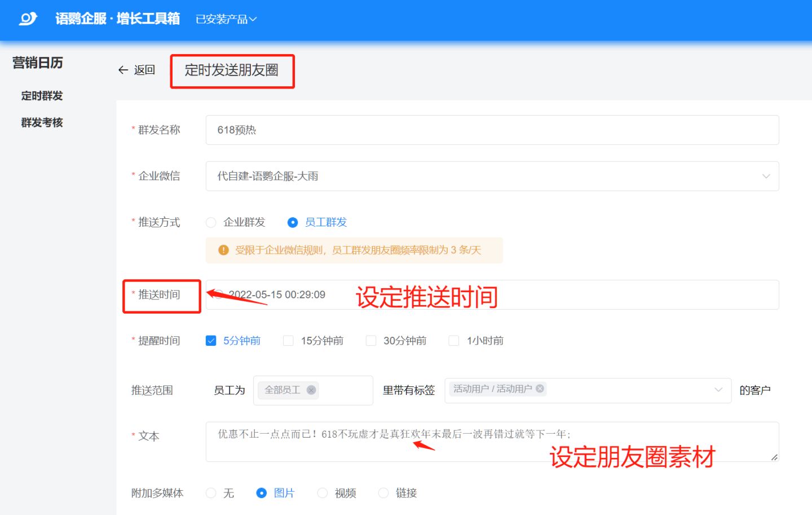Expand the 企业微信 account dropdown
This screenshot has width=812, height=515.
[x=766, y=176]
